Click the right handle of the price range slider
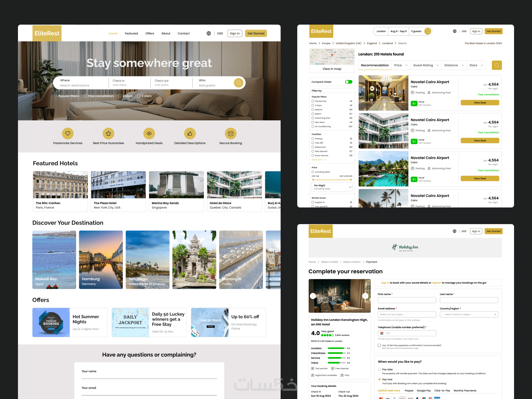 [x=351, y=180]
